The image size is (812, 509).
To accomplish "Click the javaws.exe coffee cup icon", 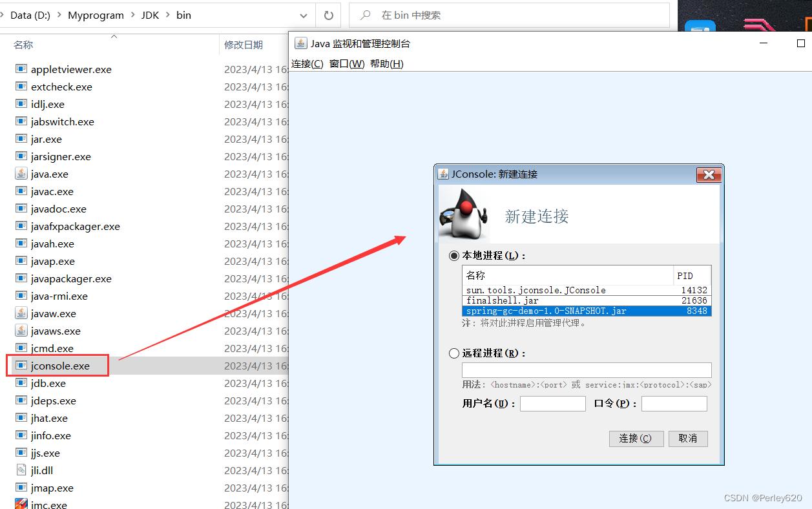I will [x=21, y=330].
